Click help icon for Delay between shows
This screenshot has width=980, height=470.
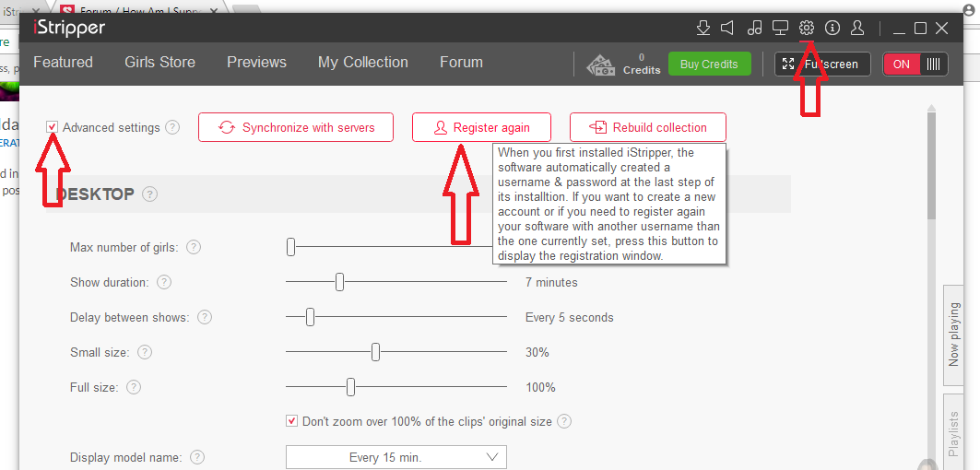pyautogui.click(x=205, y=317)
